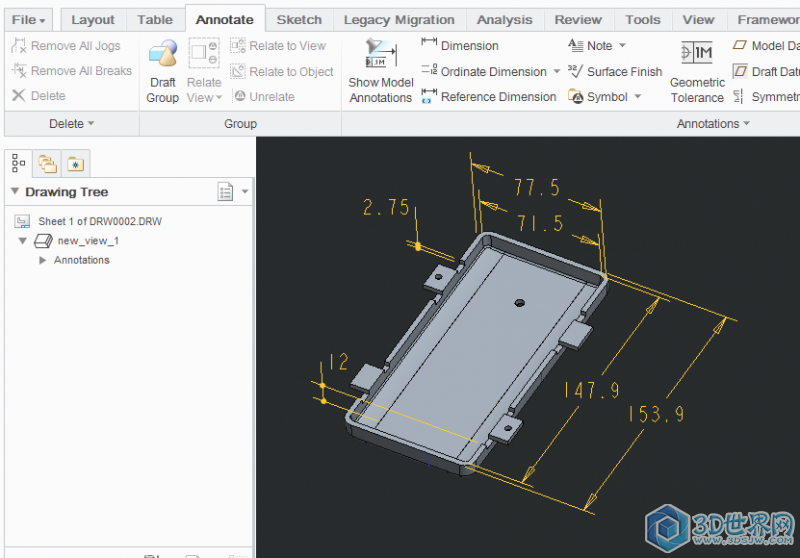This screenshot has width=800, height=558.
Task: Switch to the Model Tree panel tab
Action: click(x=19, y=164)
